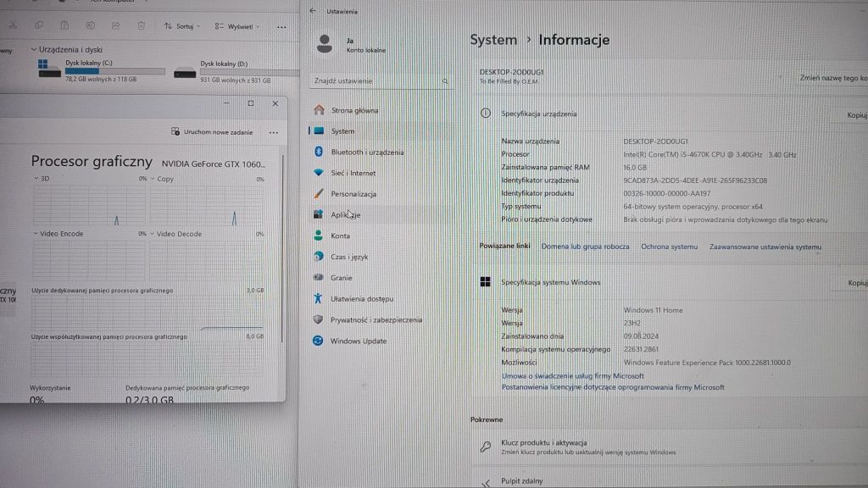Open the Sortuj dropdown in File Explorer

click(x=182, y=26)
